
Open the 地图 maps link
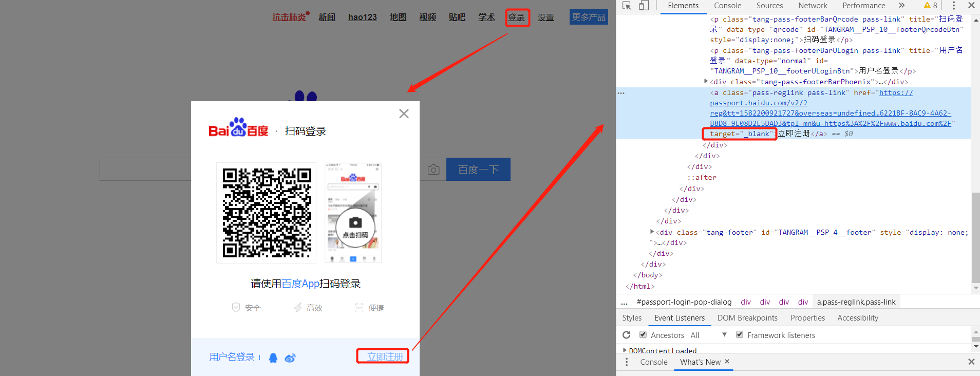(398, 17)
